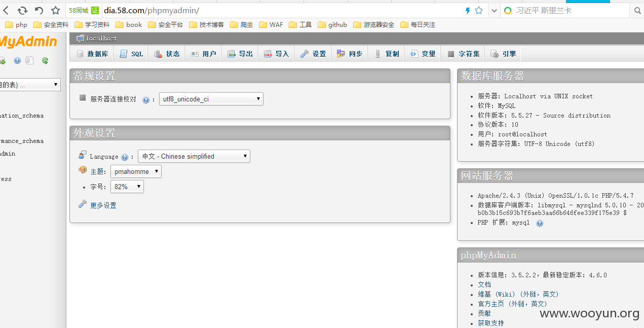Switch to the 同步 tab
644x328 pixels.
(x=350, y=54)
